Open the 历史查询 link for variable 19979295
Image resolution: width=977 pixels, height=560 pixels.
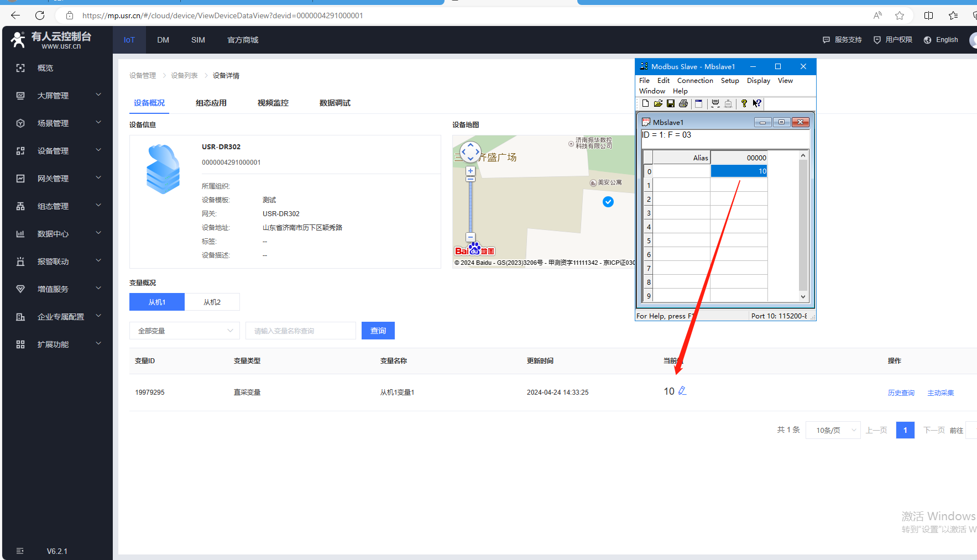[901, 393]
